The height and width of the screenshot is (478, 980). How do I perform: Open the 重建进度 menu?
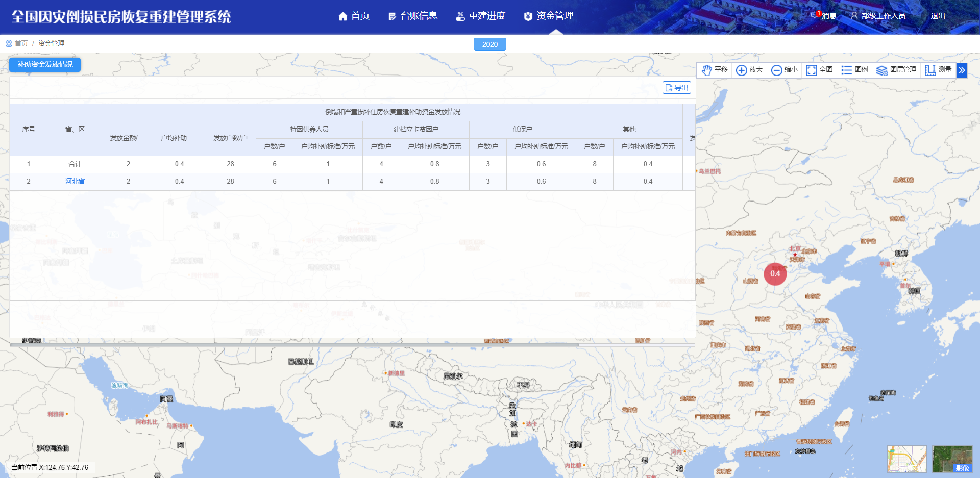point(480,16)
